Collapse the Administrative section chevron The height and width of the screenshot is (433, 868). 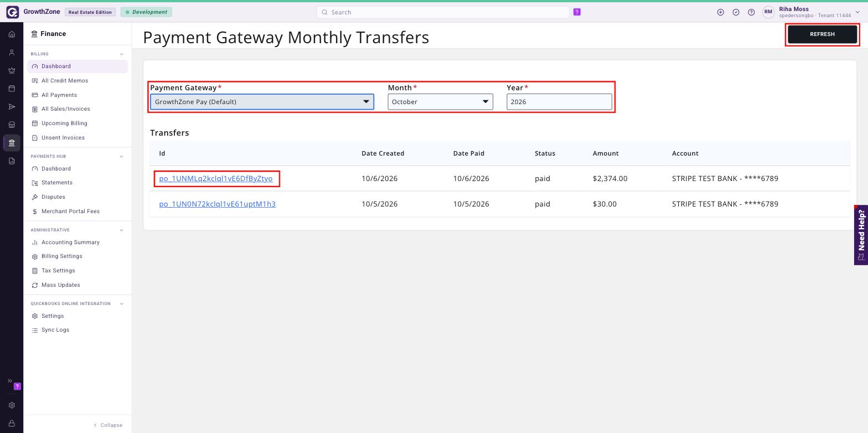[122, 230]
